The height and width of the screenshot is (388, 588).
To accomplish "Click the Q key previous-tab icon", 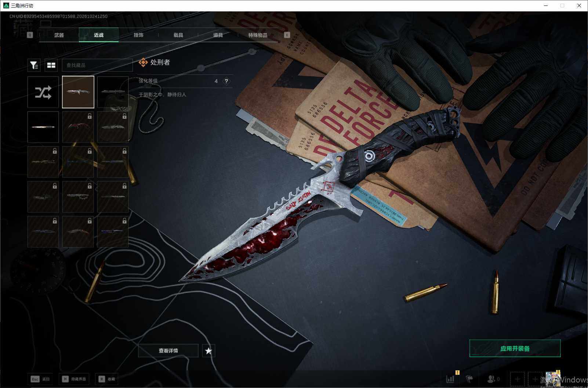I will click(x=30, y=35).
